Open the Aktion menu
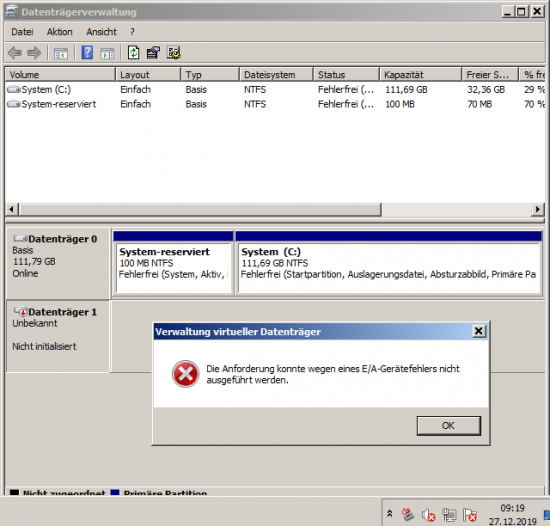Screen dimensions: 550x526 [x=60, y=32]
